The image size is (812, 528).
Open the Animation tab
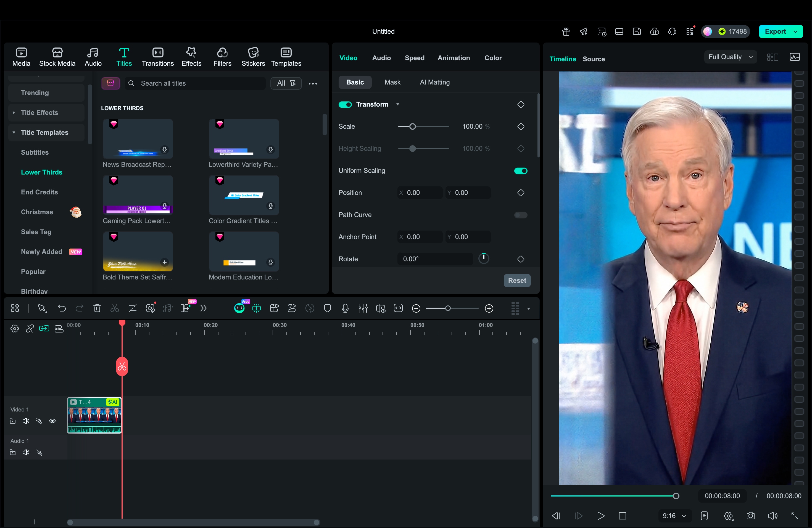point(454,58)
